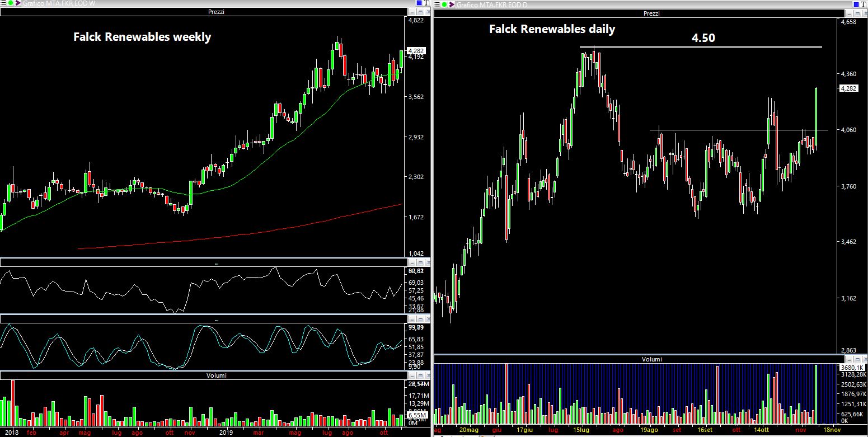The image size is (868, 437).
Task: Click the 65,83 value on the stochastic scale
Action: [x=416, y=339]
